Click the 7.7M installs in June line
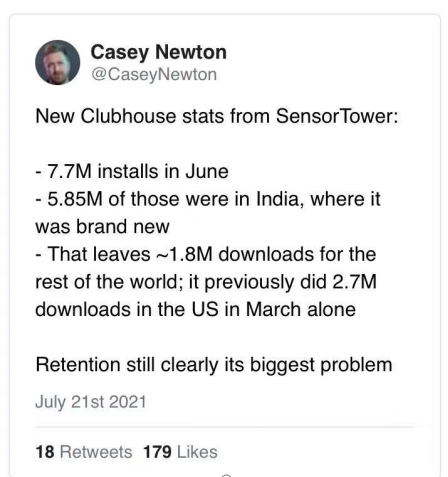Viewport: 448px width, 477px height. [x=132, y=171]
